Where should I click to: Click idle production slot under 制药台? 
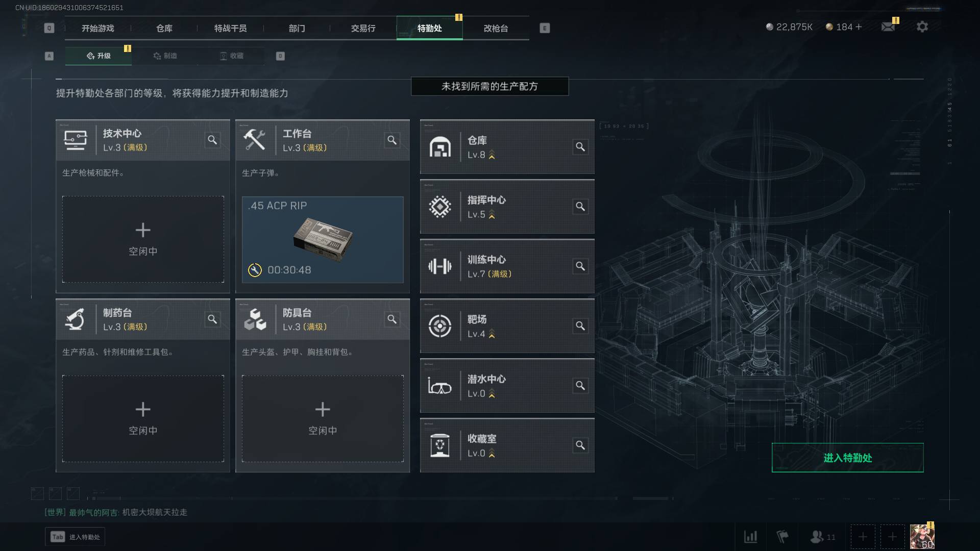[x=143, y=419]
